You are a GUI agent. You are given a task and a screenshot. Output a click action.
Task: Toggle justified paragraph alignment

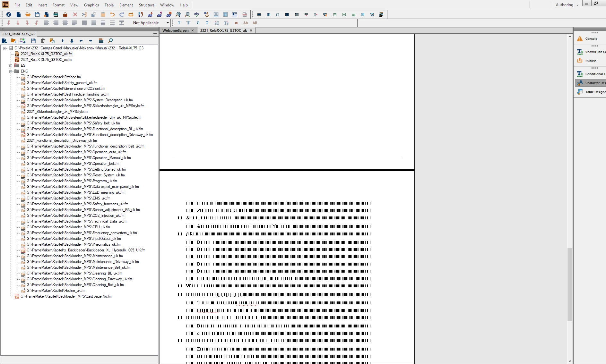[74, 23]
